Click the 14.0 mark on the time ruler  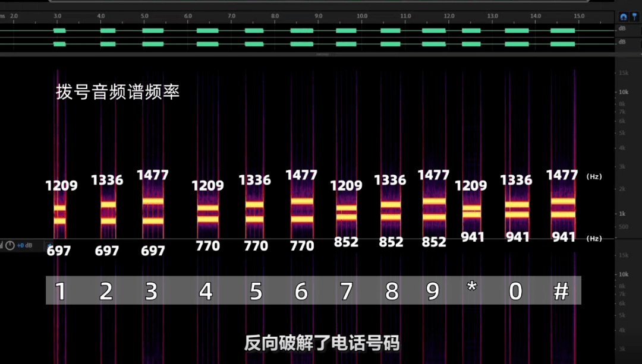click(x=536, y=16)
